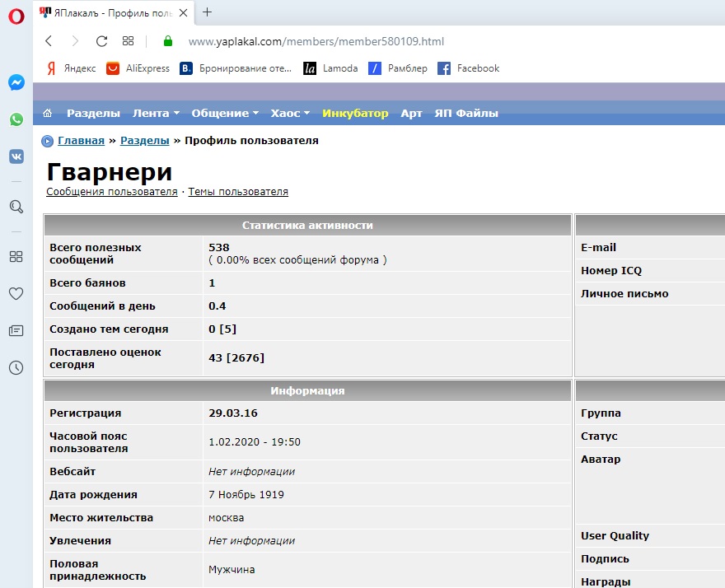Image resolution: width=725 pixels, height=588 pixels.
Task: Open Messenger in the Opera sidebar
Action: pyautogui.click(x=16, y=82)
